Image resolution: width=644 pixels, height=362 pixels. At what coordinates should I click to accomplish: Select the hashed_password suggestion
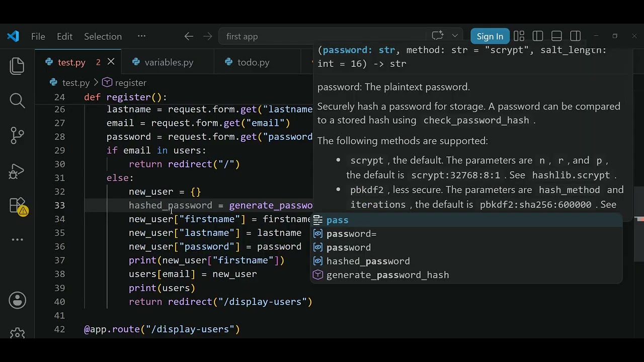(465, 261)
